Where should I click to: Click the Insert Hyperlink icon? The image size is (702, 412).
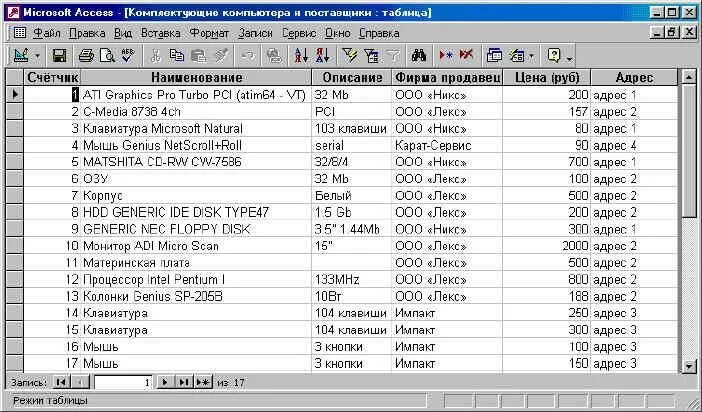(x=274, y=56)
